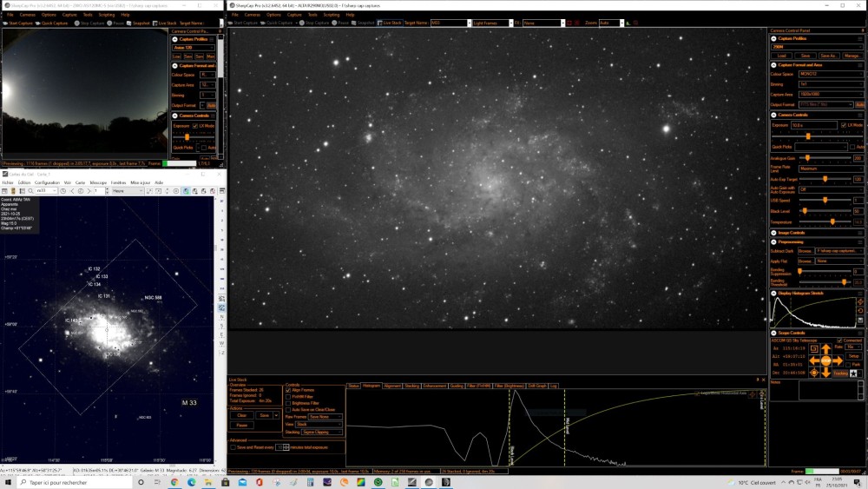The height and width of the screenshot is (489, 868).
Task: Switch to the Drift Graph tab
Action: [537, 386]
